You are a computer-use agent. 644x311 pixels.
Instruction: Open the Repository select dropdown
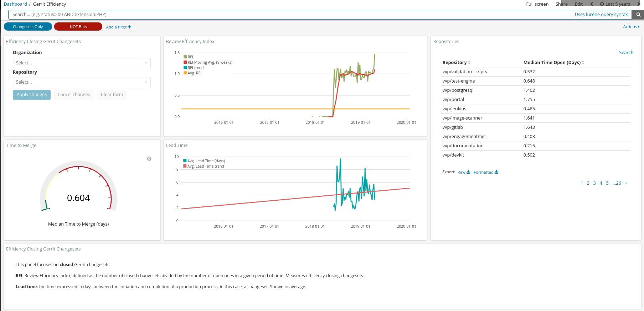(x=82, y=82)
